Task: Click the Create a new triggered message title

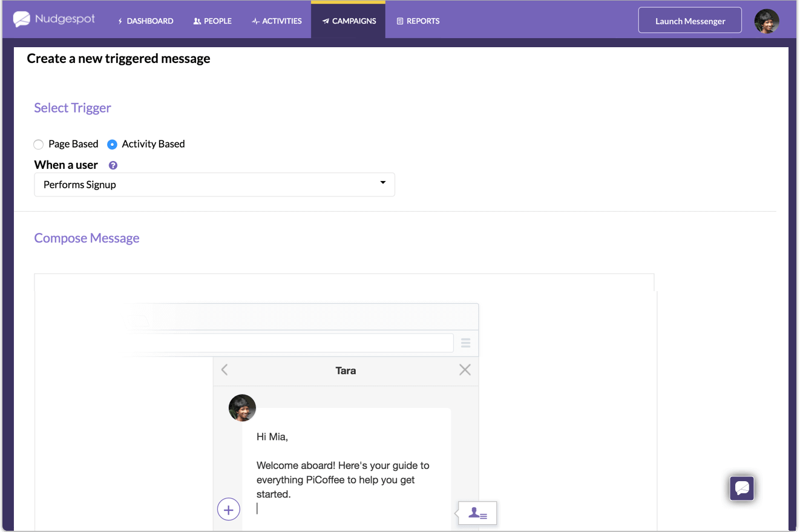Action: pyautogui.click(x=119, y=59)
